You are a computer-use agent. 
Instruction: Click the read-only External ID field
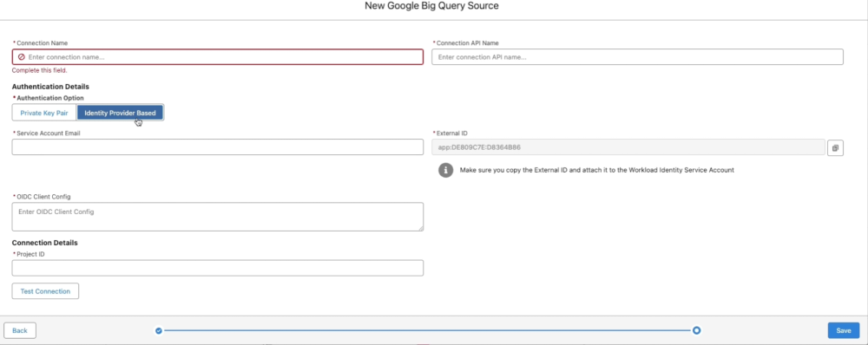tap(628, 147)
